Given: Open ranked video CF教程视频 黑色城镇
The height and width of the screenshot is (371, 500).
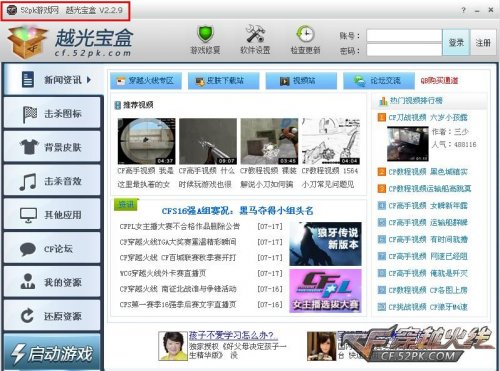Looking at the screenshot, I should [428, 172].
